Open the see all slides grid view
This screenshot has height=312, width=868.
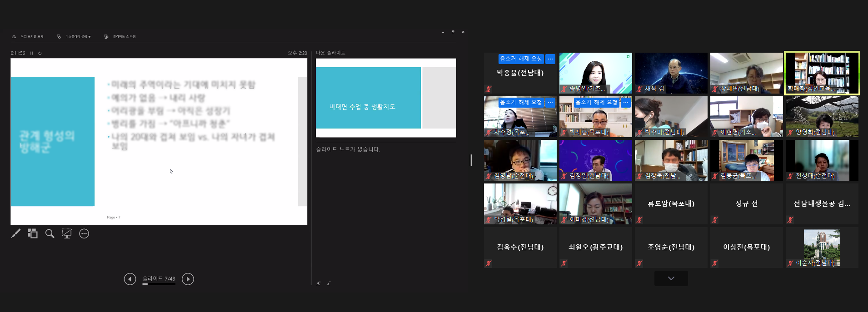[x=33, y=233]
